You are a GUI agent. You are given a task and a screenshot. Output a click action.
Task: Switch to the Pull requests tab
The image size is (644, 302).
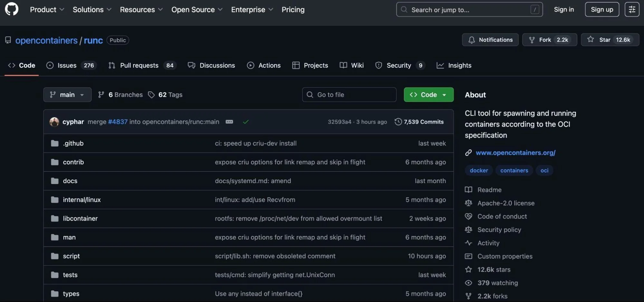point(142,65)
